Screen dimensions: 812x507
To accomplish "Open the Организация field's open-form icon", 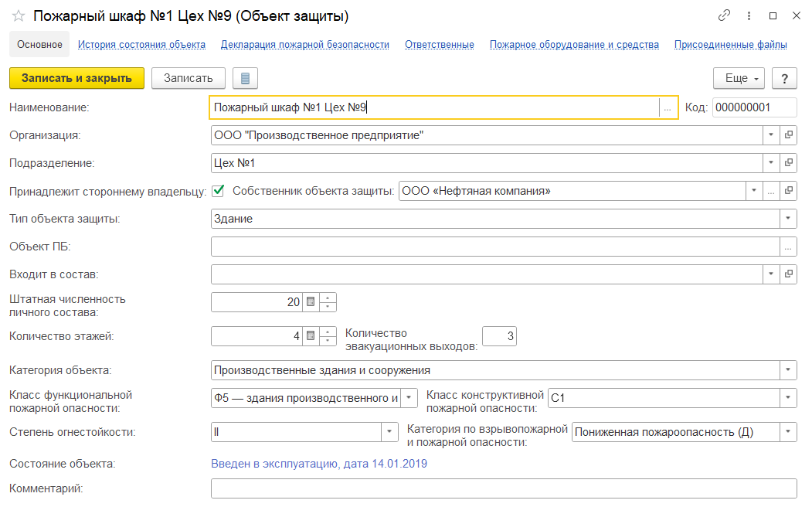I will [x=789, y=135].
